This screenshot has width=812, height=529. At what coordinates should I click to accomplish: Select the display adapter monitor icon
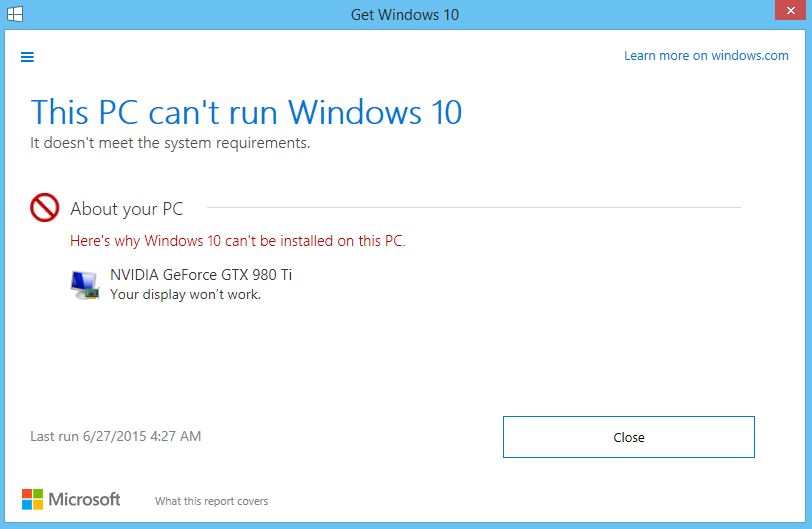(85, 285)
